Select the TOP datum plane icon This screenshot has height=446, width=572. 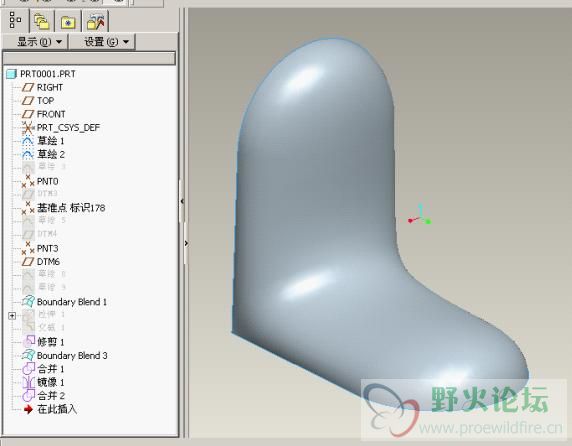click(28, 101)
